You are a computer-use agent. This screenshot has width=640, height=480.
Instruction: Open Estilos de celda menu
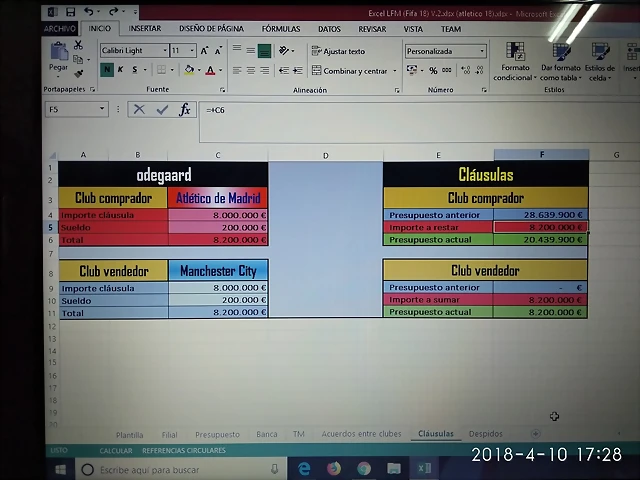click(x=600, y=61)
